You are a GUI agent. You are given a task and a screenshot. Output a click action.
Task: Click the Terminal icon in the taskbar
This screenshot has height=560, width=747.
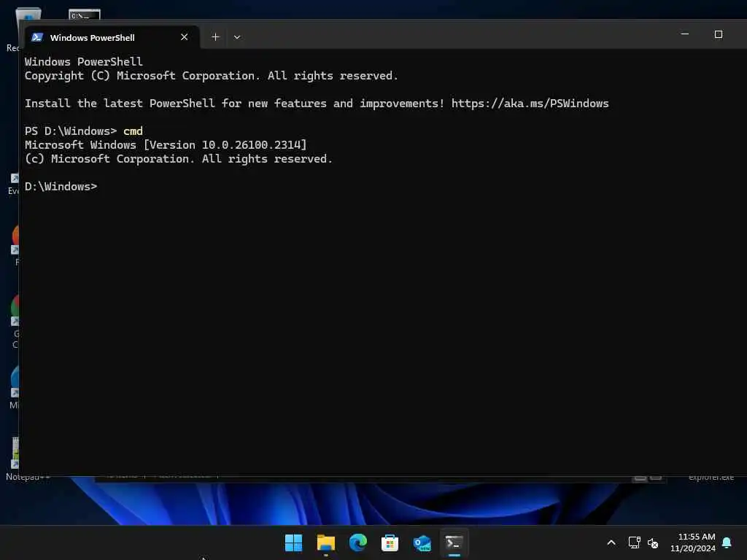point(454,542)
